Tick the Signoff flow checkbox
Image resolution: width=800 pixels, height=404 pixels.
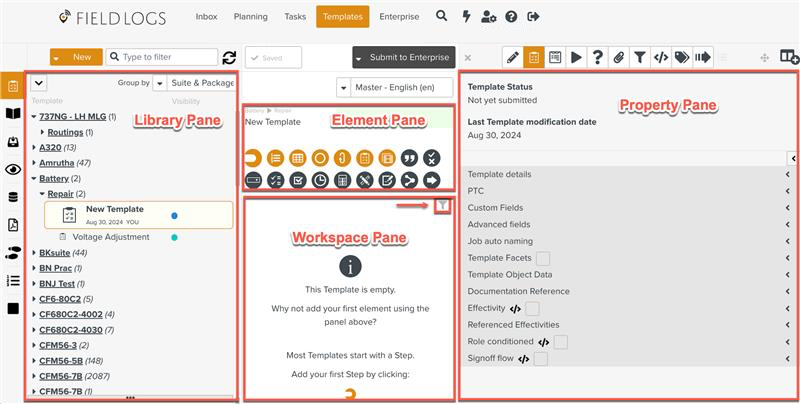point(541,358)
